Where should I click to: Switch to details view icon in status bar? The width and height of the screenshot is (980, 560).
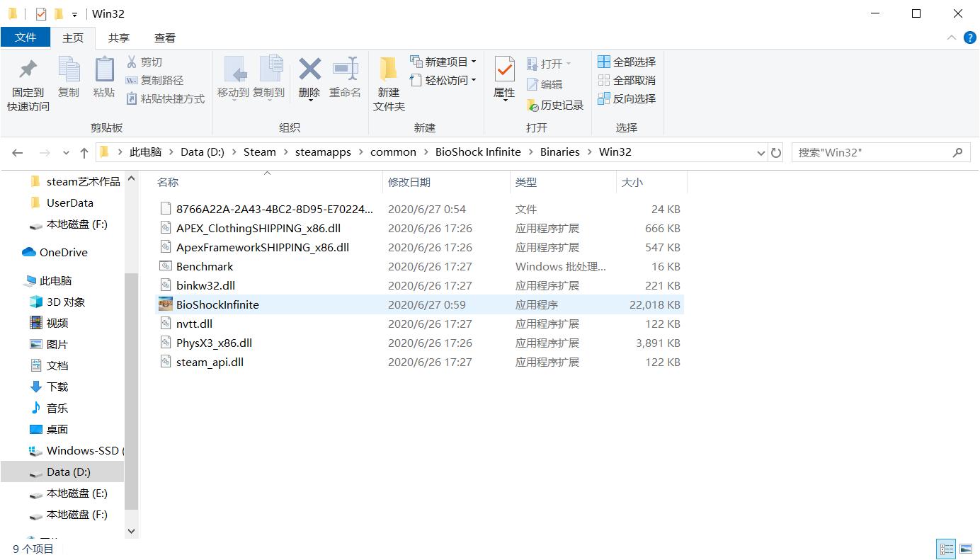(946, 549)
